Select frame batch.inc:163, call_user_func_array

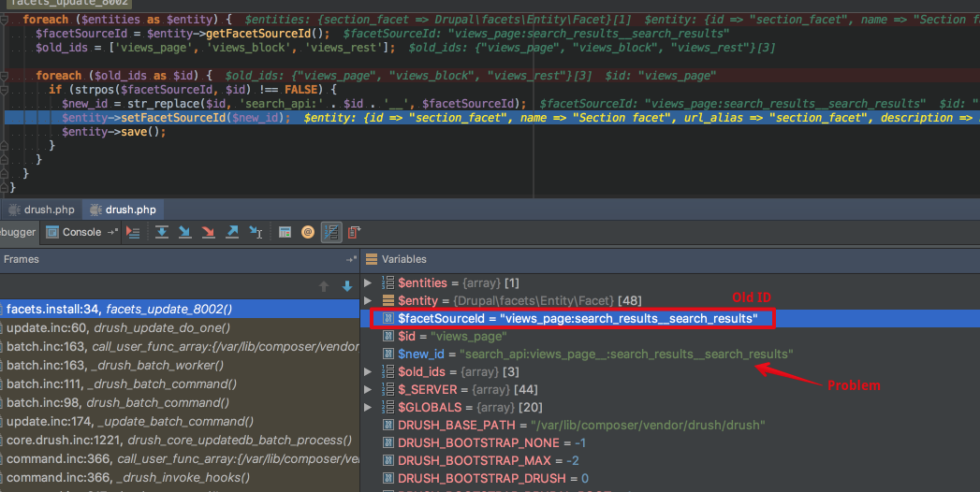pos(180,346)
